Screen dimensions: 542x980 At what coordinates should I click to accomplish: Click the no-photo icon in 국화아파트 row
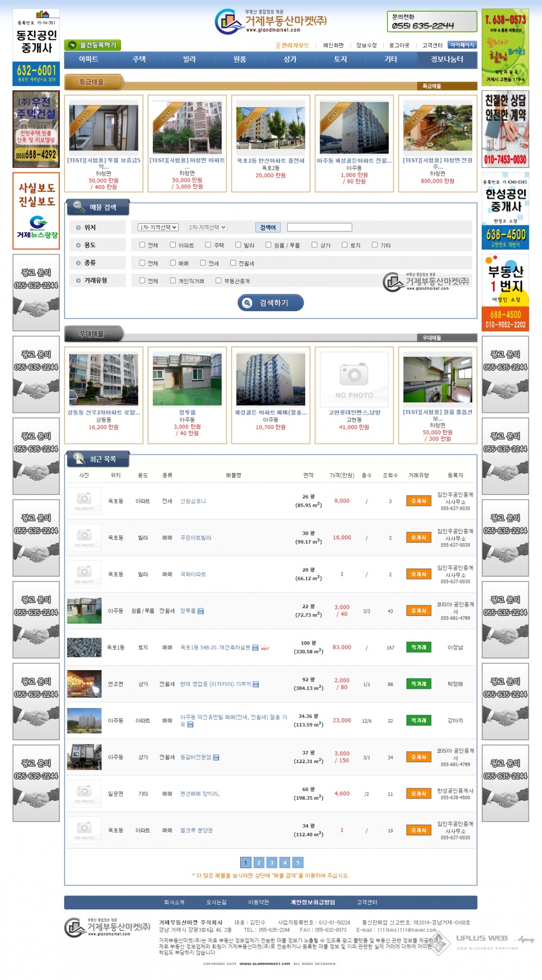coord(84,574)
